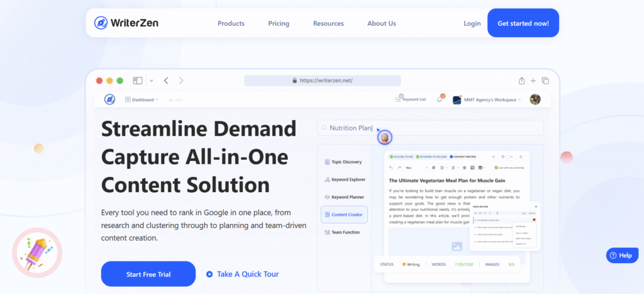Toggle the browser sidebar panel icon
This screenshot has height=294, width=644.
(x=138, y=81)
